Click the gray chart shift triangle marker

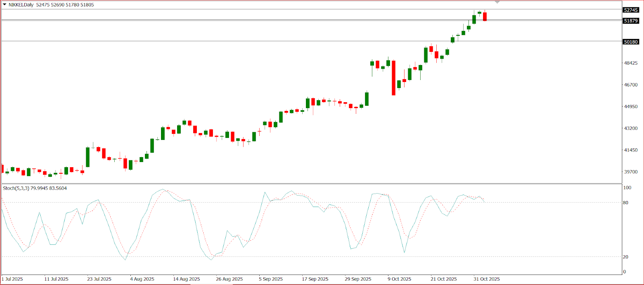[x=497, y=2]
